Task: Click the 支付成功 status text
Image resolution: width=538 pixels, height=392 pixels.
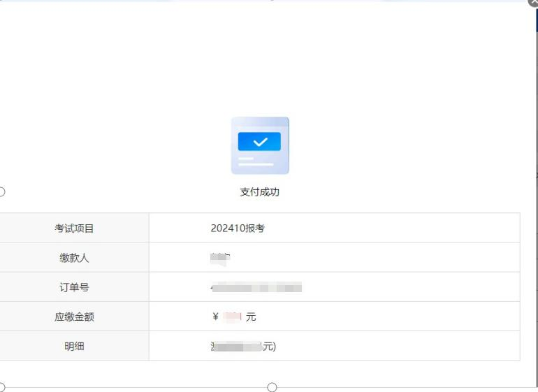Action: 259,192
